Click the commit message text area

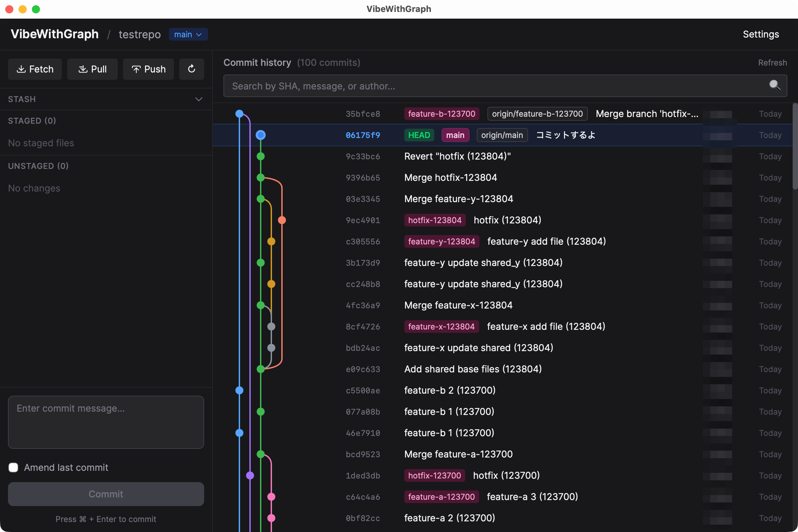(106, 422)
